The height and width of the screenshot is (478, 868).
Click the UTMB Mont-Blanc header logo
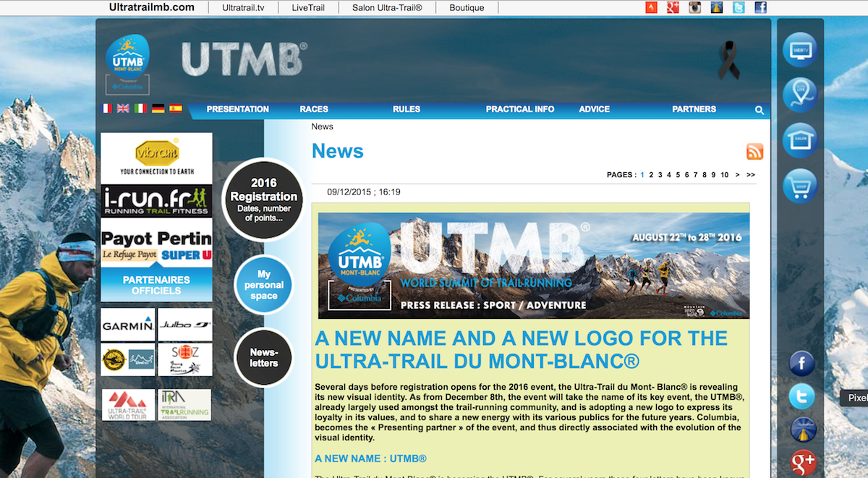128,64
